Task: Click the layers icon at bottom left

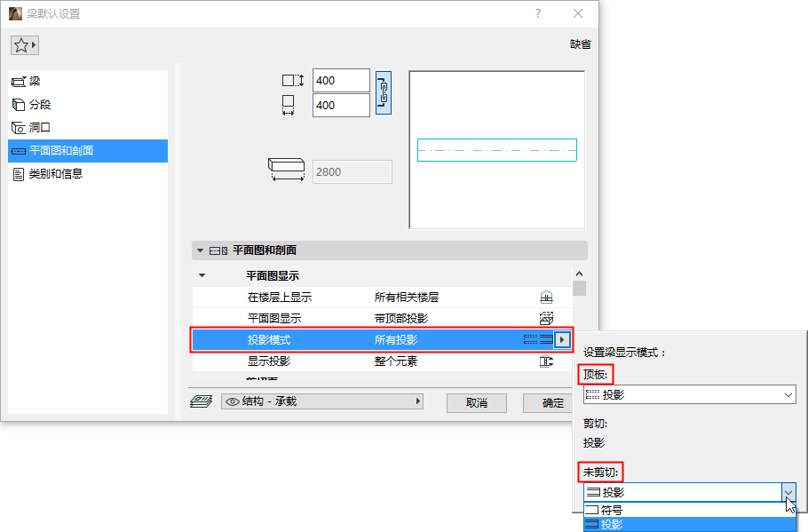Action: pyautogui.click(x=202, y=402)
